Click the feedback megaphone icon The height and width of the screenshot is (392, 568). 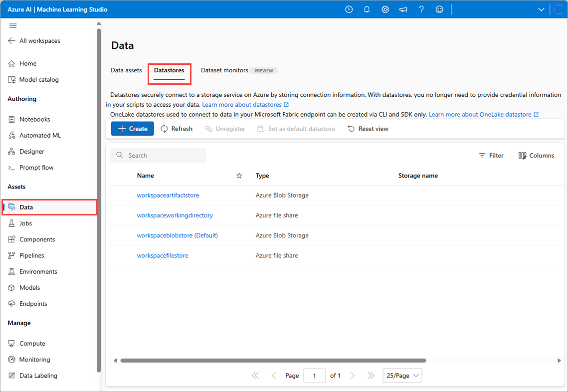point(403,9)
